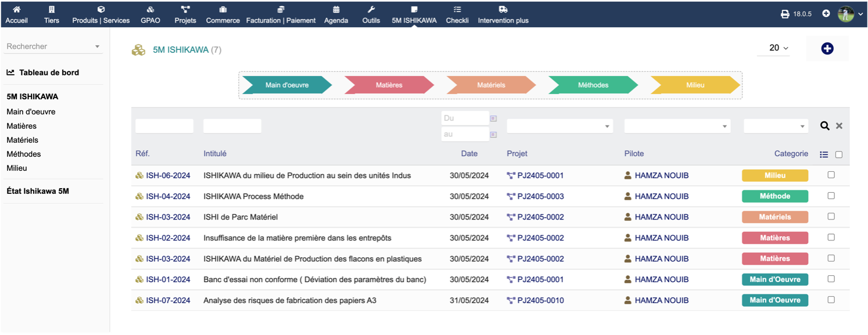Viewport: 868px width, 335px height.
Task: Click the calendar icon beside 'Du' field
Action: coord(493,118)
